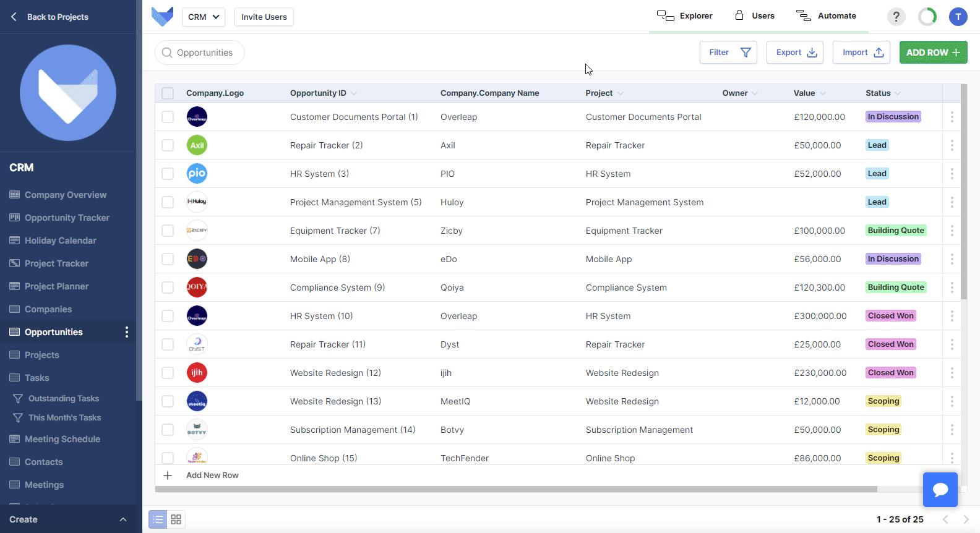Viewport: 980px width, 533px height.
Task: Go to previous page arrow
Action: [x=945, y=519]
